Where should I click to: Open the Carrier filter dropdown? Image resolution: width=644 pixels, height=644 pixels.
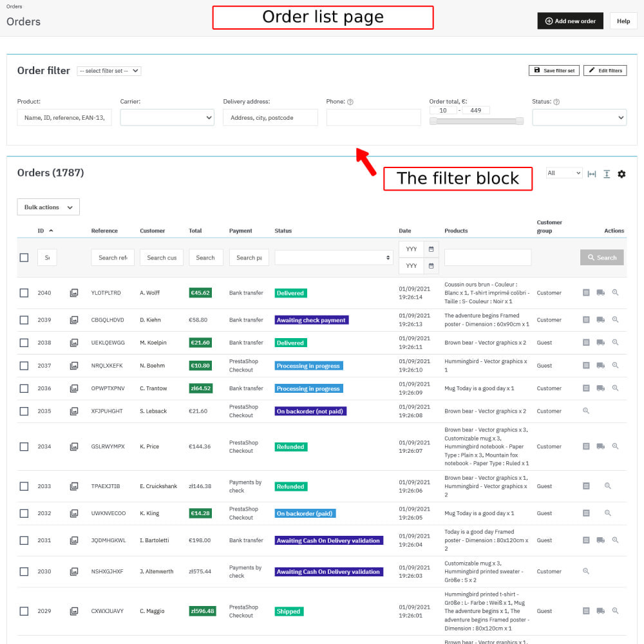coord(167,117)
